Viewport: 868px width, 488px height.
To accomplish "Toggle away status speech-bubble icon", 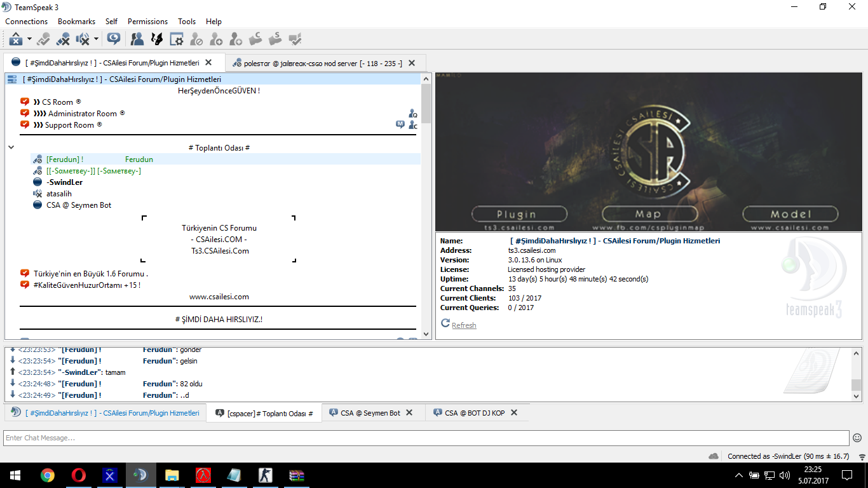I will (114, 39).
